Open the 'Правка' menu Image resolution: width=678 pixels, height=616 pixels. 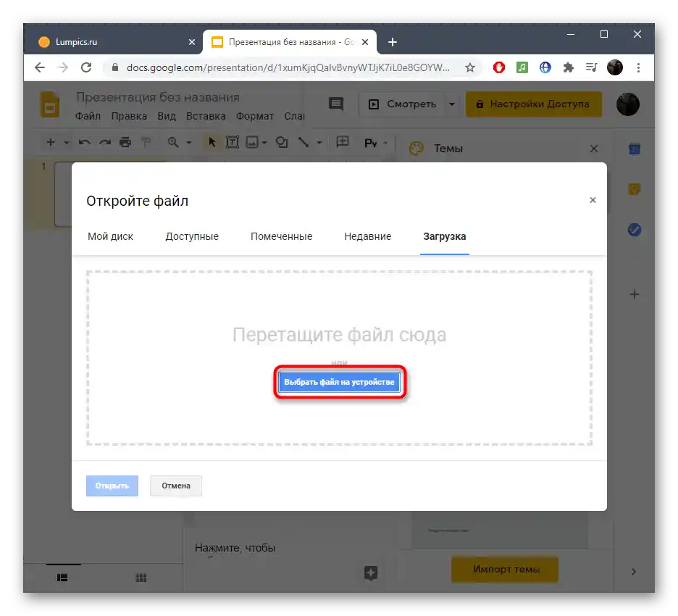[x=129, y=116]
